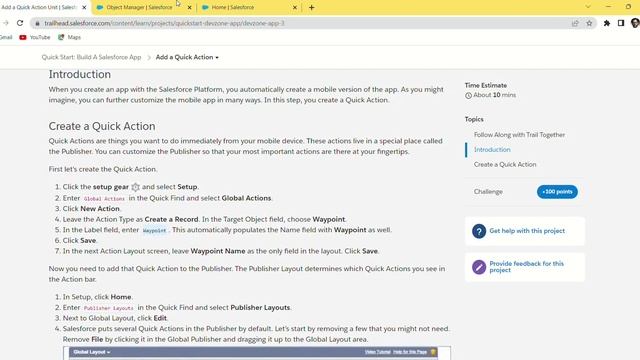Open Get help with this project link
Screen dimensions: 640x360
527,231
